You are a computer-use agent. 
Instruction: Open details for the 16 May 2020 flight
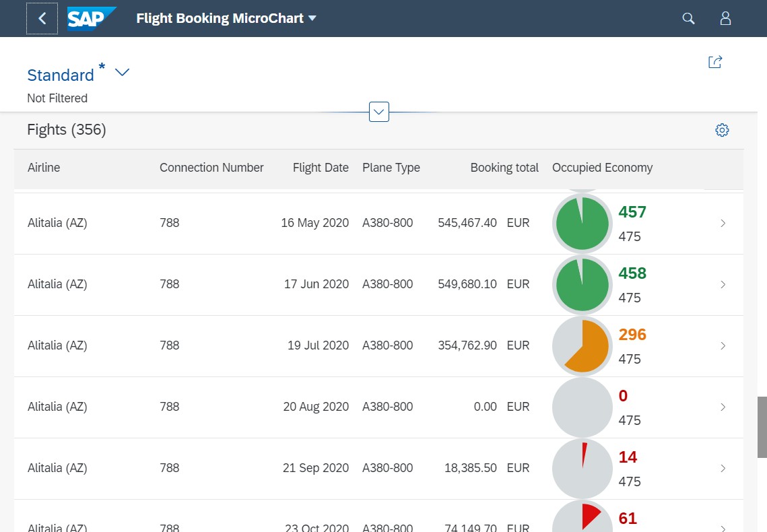tap(723, 223)
